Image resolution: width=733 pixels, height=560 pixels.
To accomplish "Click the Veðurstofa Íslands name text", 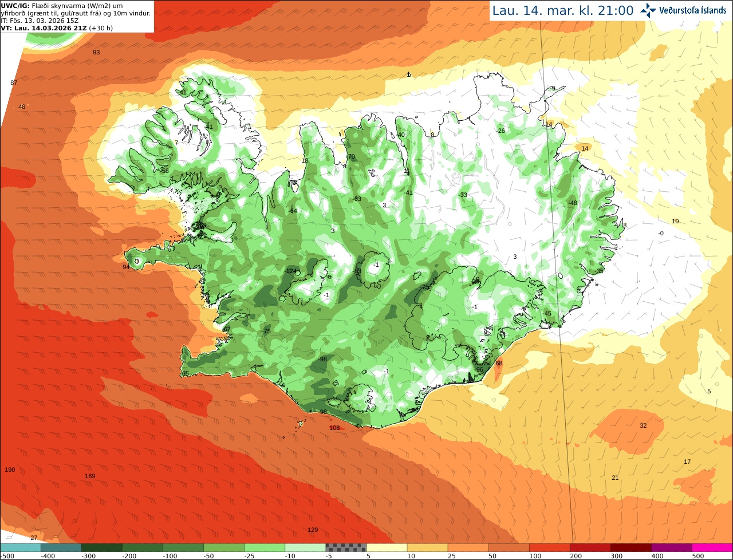I will click(x=693, y=10).
